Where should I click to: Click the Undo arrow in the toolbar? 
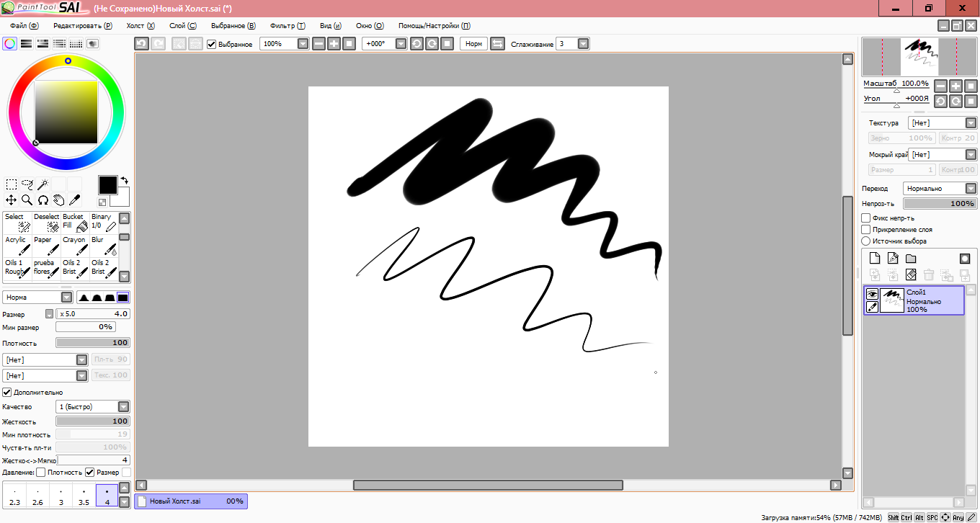(x=142, y=44)
